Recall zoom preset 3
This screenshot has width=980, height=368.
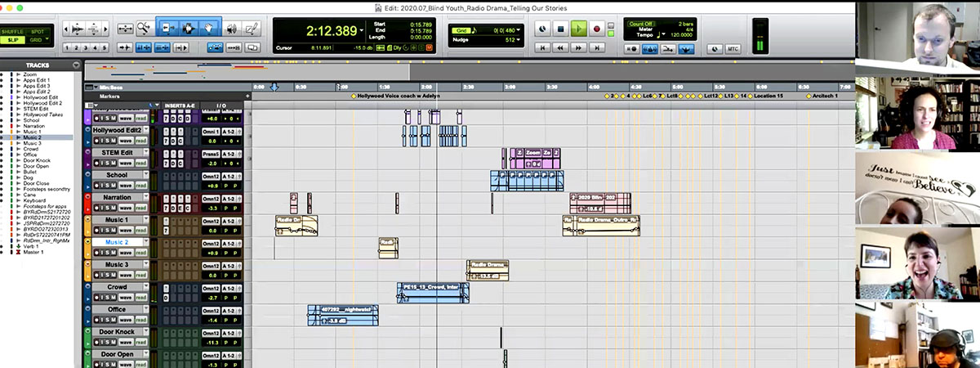(87, 48)
